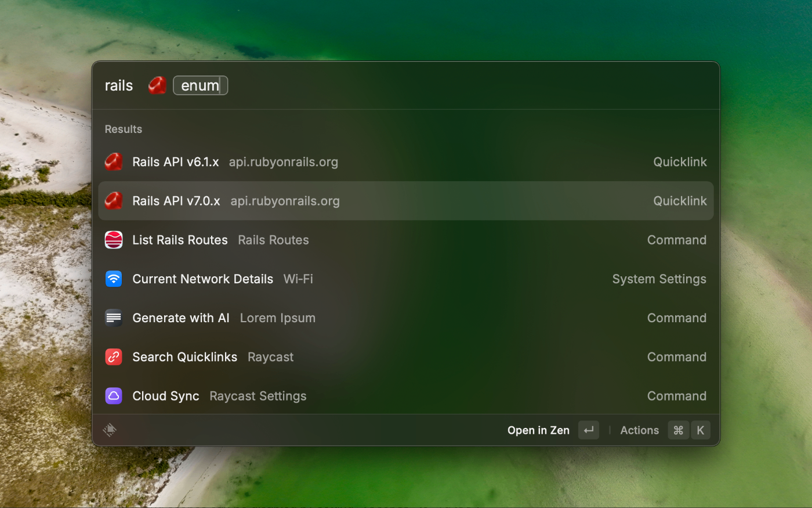Click the List Rails Routes icon

[114, 240]
